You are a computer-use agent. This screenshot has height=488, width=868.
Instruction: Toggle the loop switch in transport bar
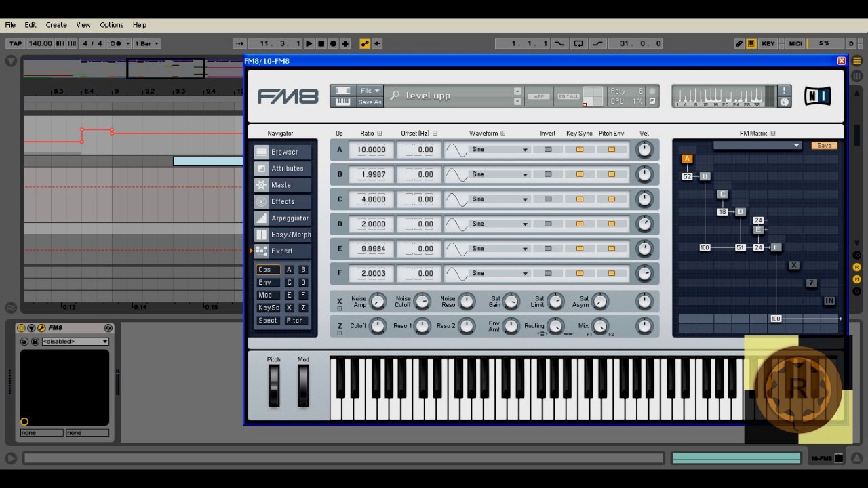pyautogui.click(x=578, y=43)
